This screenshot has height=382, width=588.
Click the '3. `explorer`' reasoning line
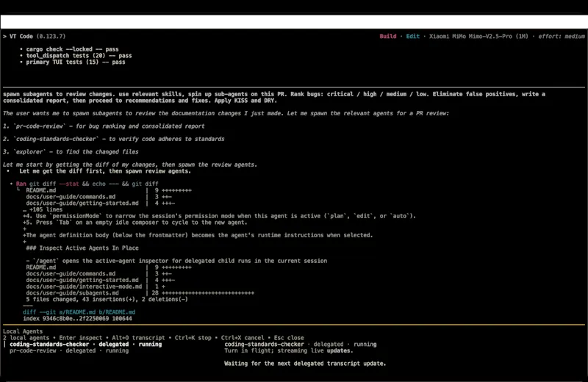point(71,152)
